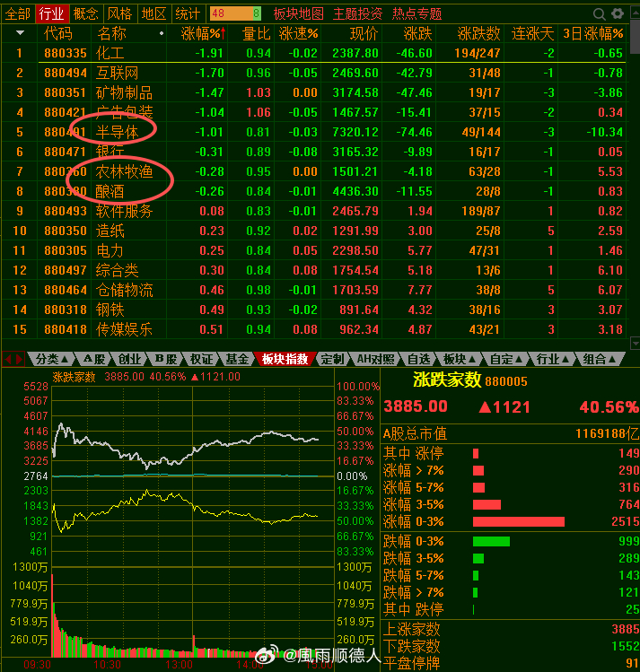The height and width of the screenshot is (672, 640).
Task: Sort by 3日涨幅% column header
Action: (592, 33)
